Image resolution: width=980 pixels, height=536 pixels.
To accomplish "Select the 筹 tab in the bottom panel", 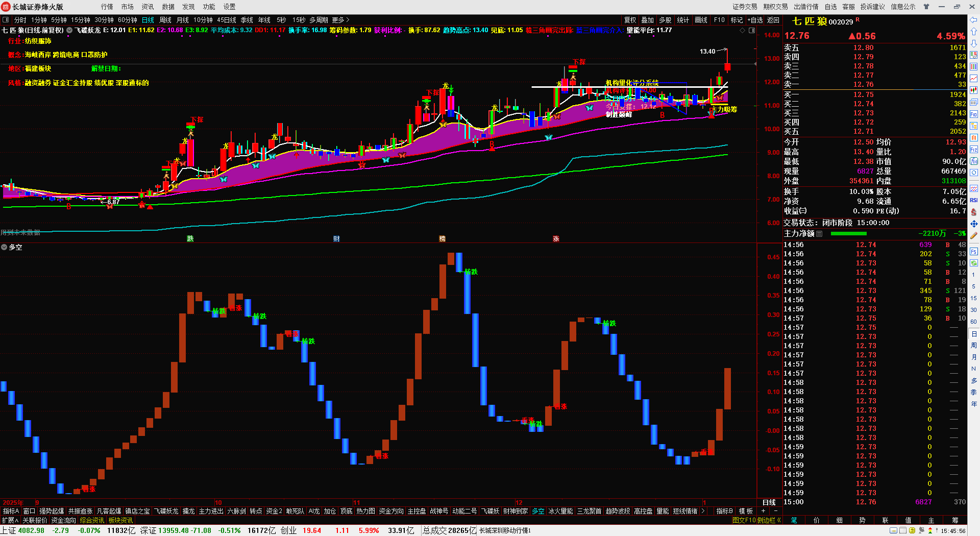I will click(x=955, y=520).
